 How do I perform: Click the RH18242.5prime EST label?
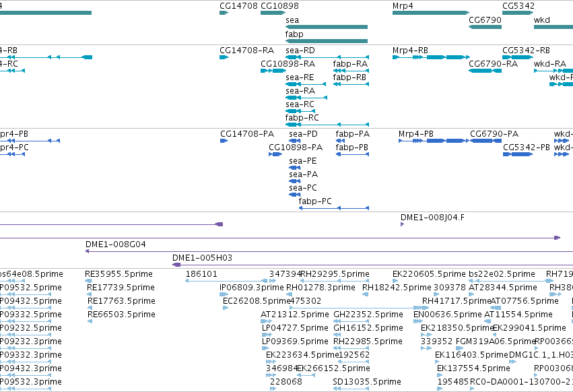(x=397, y=288)
